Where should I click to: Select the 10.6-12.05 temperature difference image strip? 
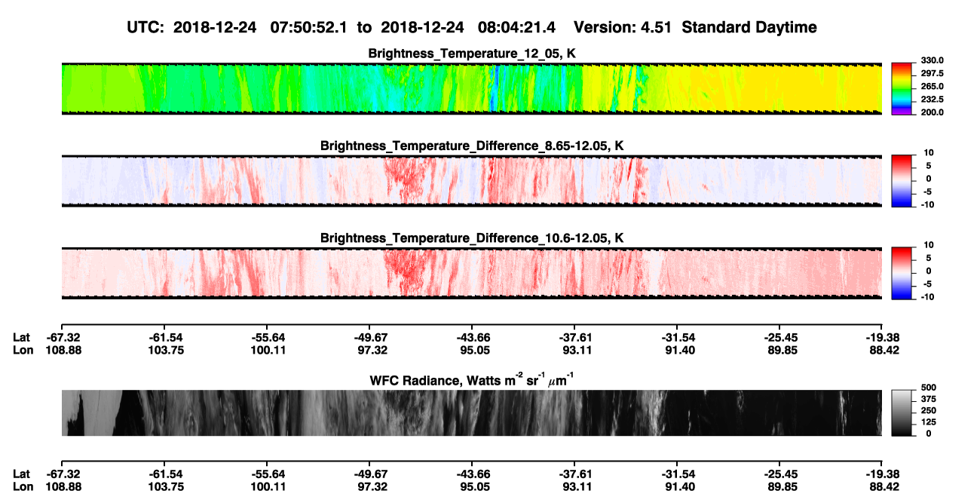(x=471, y=272)
